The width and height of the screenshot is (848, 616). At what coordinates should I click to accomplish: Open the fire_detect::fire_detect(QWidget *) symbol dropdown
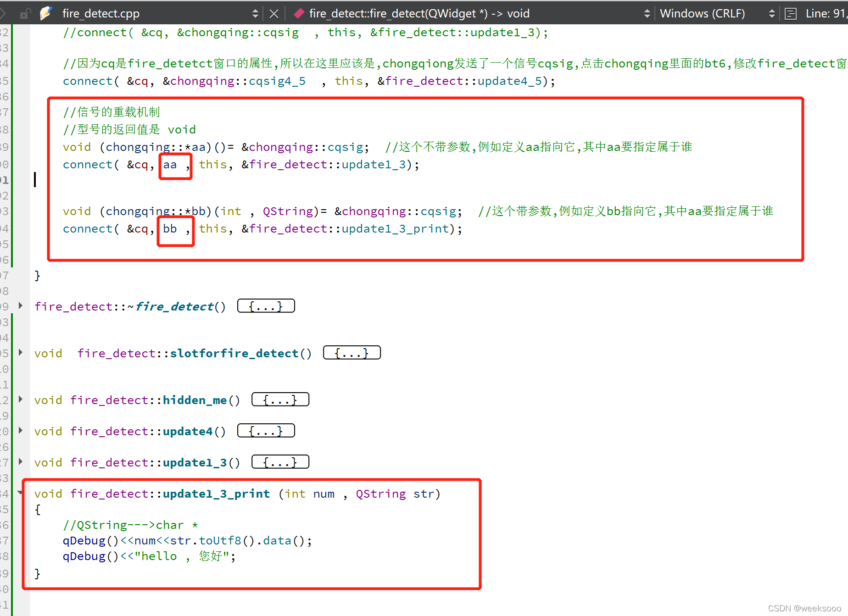[647, 14]
